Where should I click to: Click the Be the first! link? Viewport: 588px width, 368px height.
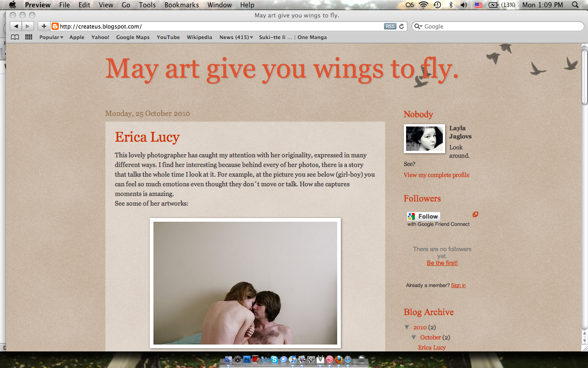click(442, 263)
